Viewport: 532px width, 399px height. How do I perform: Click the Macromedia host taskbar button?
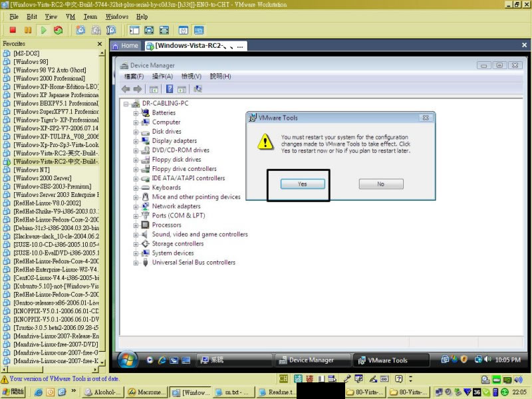(x=146, y=392)
